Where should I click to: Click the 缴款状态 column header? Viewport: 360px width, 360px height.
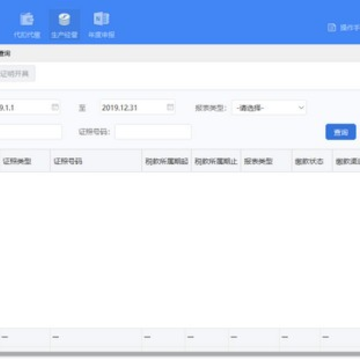[312, 161]
